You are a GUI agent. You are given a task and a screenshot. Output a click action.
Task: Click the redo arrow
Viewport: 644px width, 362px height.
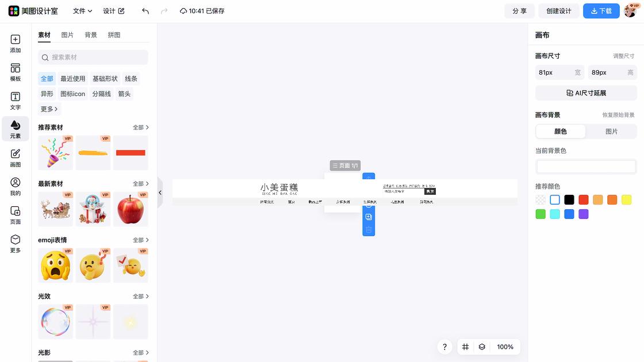click(x=164, y=11)
